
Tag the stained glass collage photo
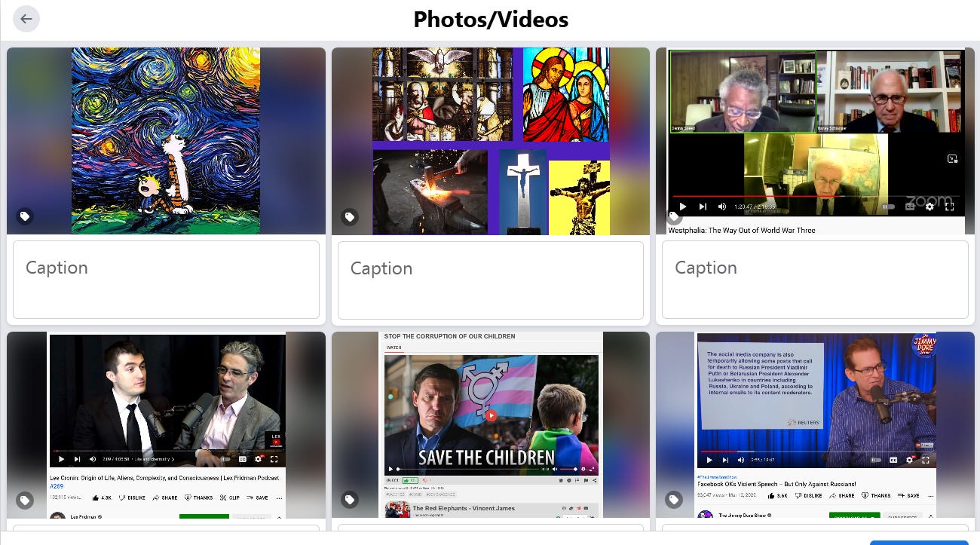(350, 216)
